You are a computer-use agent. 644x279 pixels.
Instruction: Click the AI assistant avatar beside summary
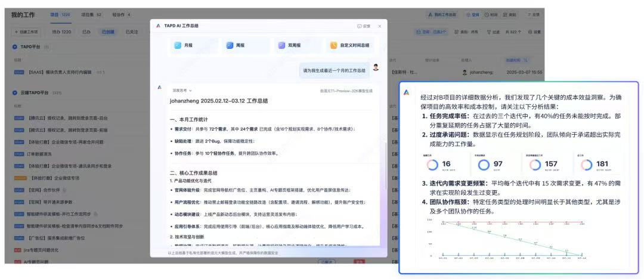159,88
